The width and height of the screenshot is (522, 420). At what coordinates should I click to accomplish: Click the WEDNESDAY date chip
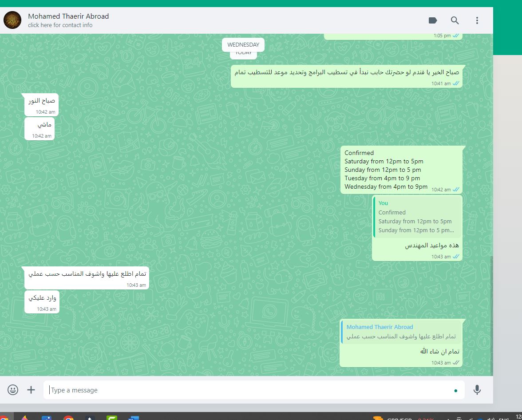tap(243, 45)
